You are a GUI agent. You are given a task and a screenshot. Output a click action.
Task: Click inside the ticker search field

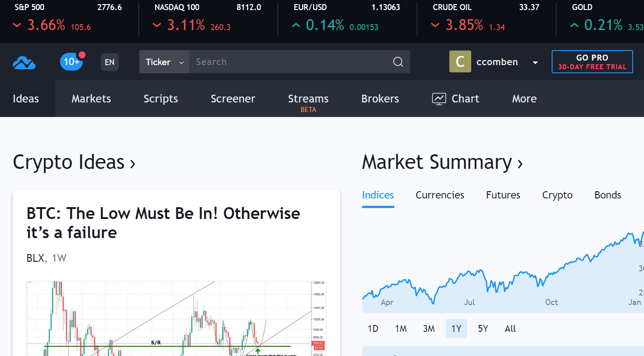pyautogui.click(x=273, y=61)
